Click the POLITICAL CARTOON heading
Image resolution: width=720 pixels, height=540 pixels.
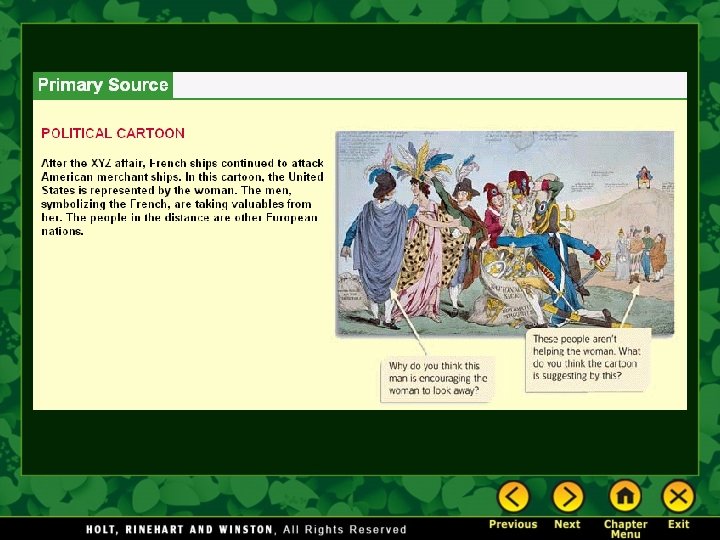[x=113, y=133]
